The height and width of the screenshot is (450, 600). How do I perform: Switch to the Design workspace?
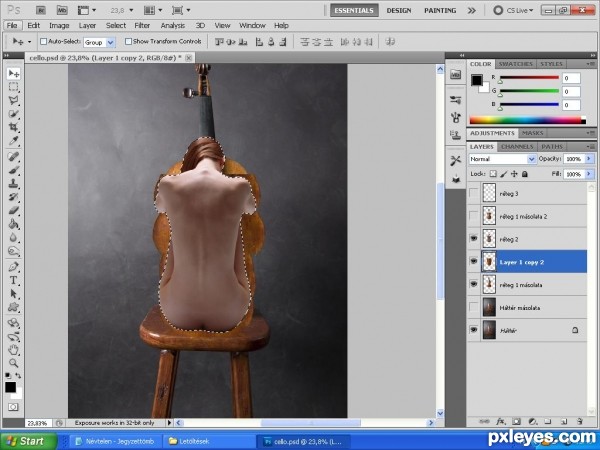click(x=399, y=11)
